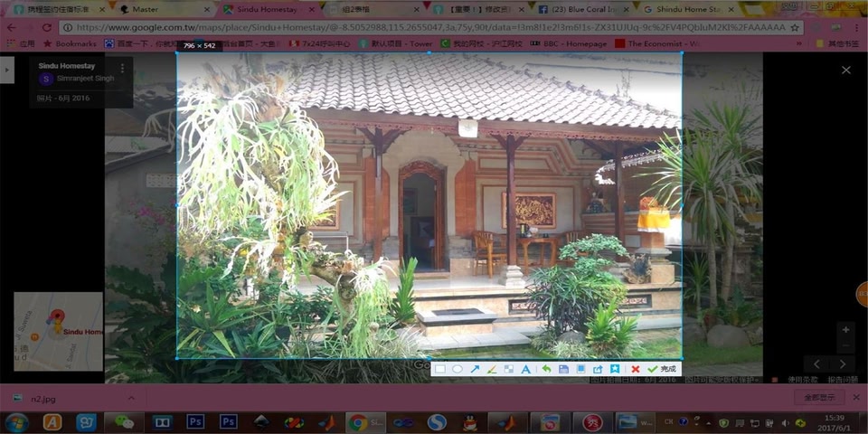
Task: Bookmark this page with the star icon
Action: tap(795, 28)
